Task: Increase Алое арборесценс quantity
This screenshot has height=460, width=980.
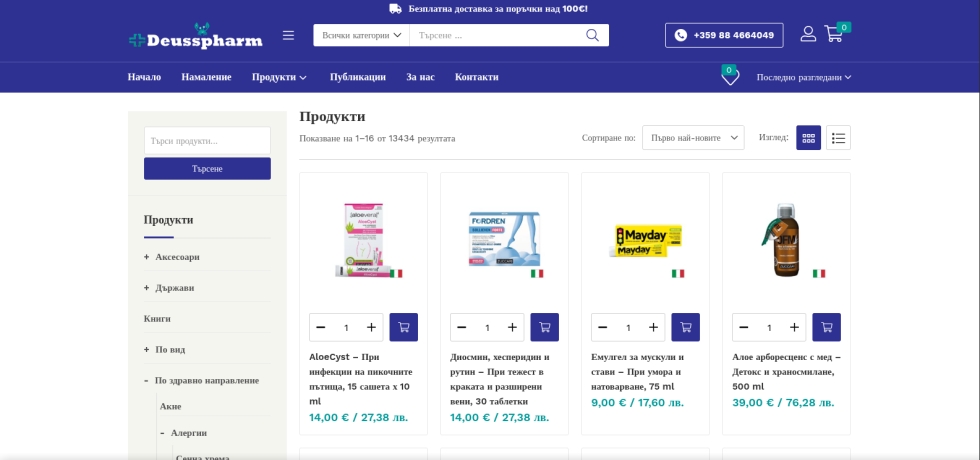Action: 794,328
